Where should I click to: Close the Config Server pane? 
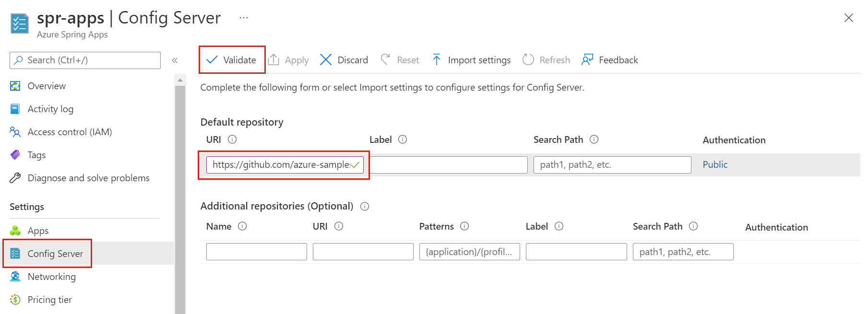pyautogui.click(x=848, y=18)
